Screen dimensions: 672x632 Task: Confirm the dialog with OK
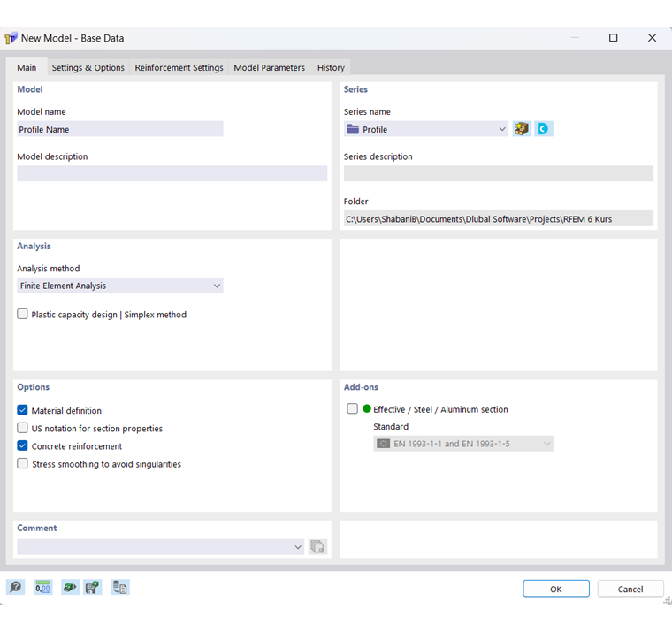(555, 589)
